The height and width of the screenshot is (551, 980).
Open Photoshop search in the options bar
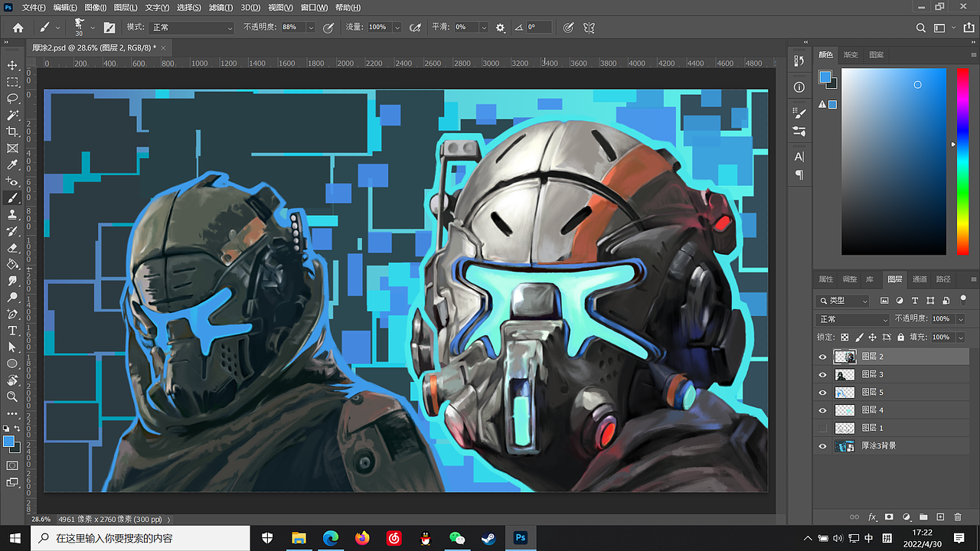(x=921, y=28)
